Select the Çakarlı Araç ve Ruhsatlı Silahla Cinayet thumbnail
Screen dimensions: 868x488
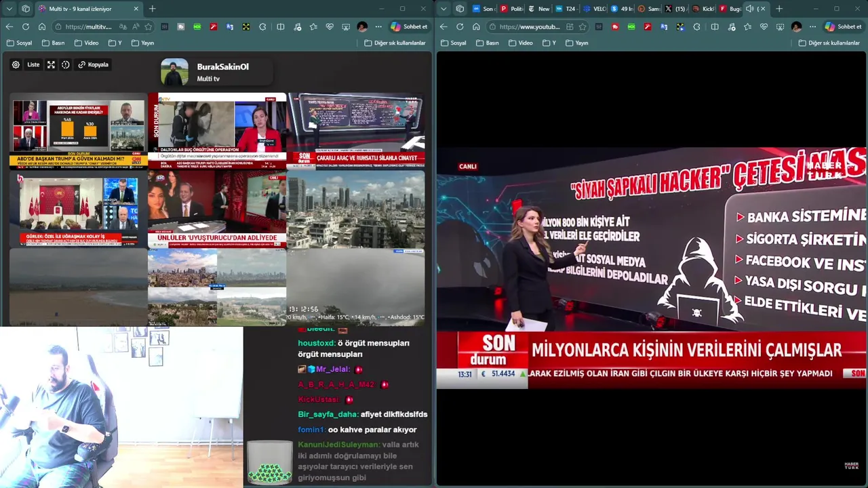tap(357, 131)
